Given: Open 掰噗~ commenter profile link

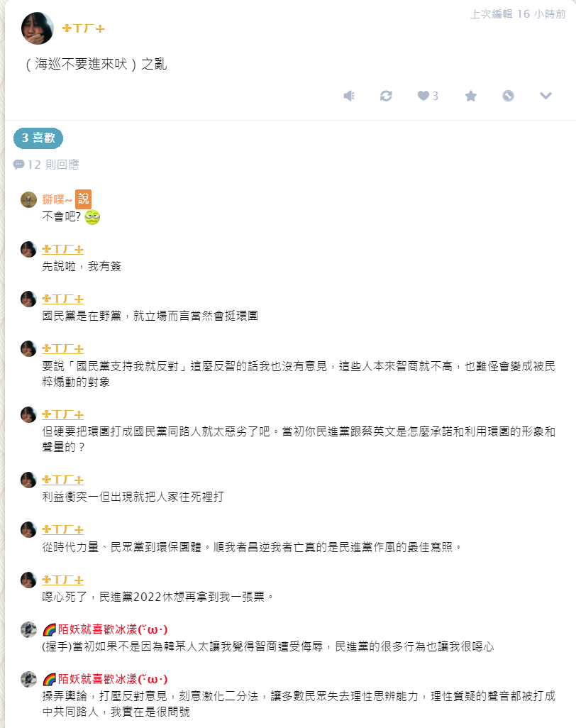Looking at the screenshot, I should [57, 199].
